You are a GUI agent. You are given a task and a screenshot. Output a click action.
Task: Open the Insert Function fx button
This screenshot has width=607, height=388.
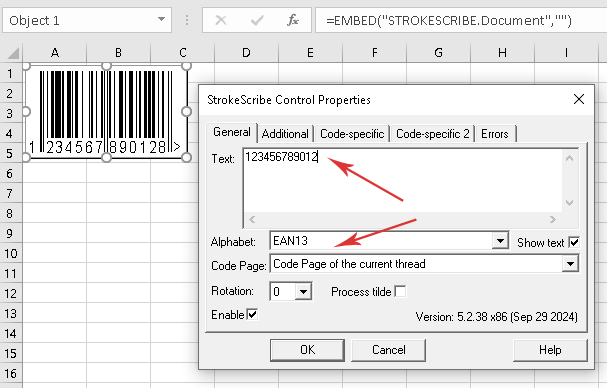click(x=293, y=20)
